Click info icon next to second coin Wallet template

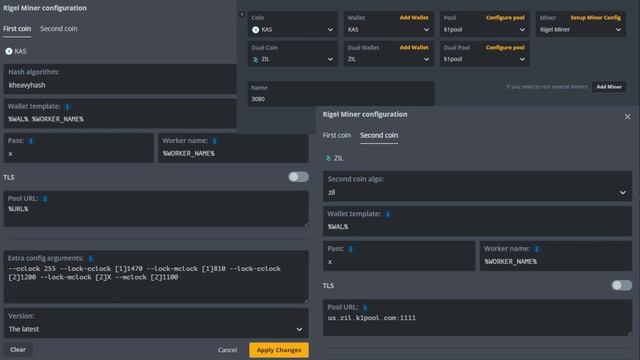tap(388, 214)
